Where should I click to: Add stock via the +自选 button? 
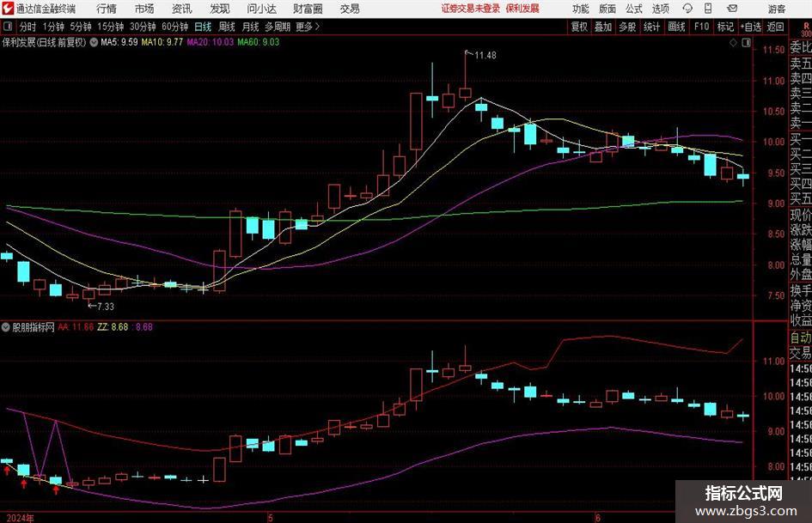tap(751, 27)
